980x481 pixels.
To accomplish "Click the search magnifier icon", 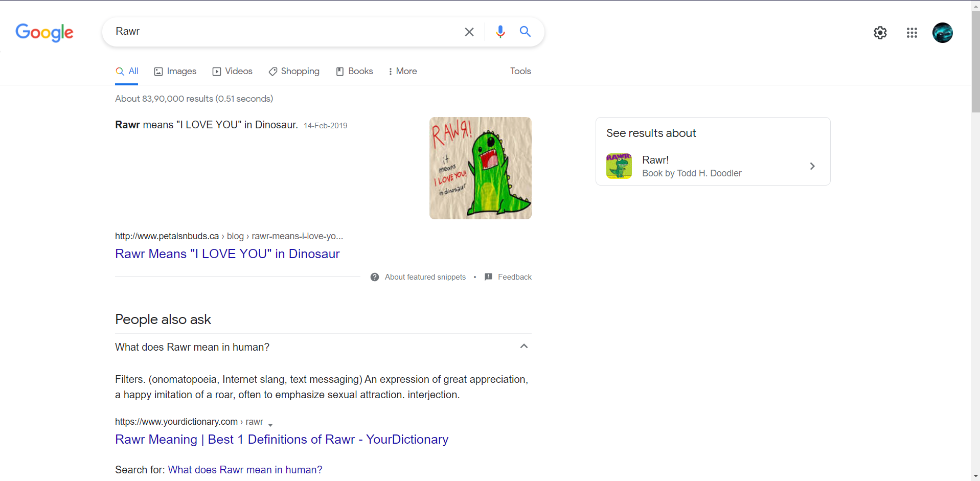I will (x=525, y=31).
